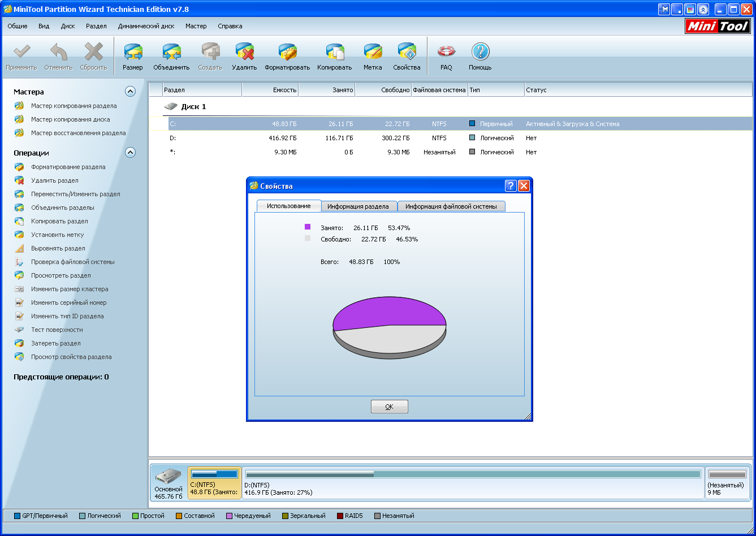Image resolution: width=756 pixels, height=536 pixels.
Task: Click the Помощь help icon
Action: tap(480, 52)
